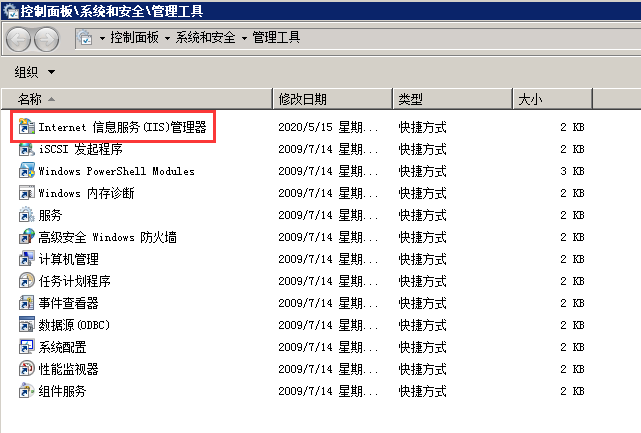Sort by the 类型 column header
The image size is (641, 433).
[453, 99]
